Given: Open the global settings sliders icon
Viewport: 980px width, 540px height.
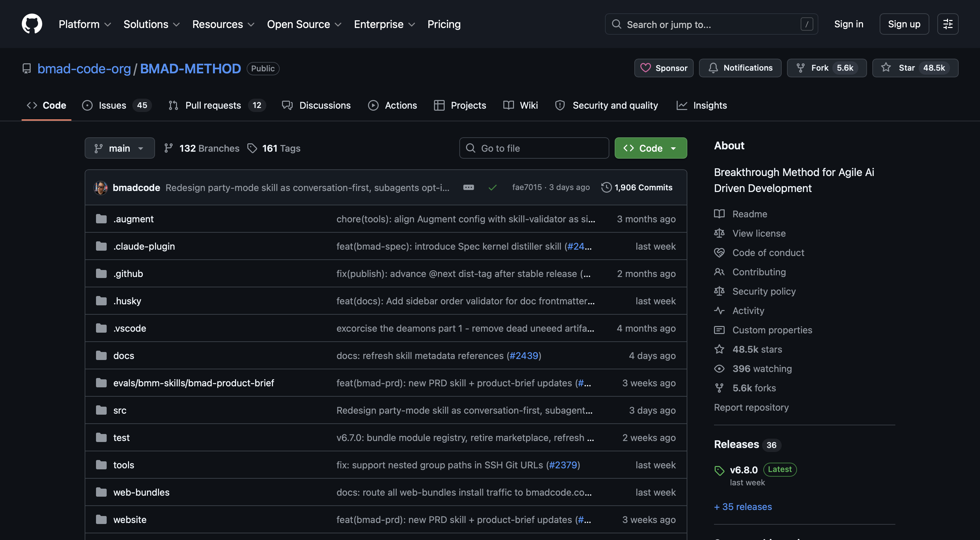Looking at the screenshot, I should pos(948,24).
